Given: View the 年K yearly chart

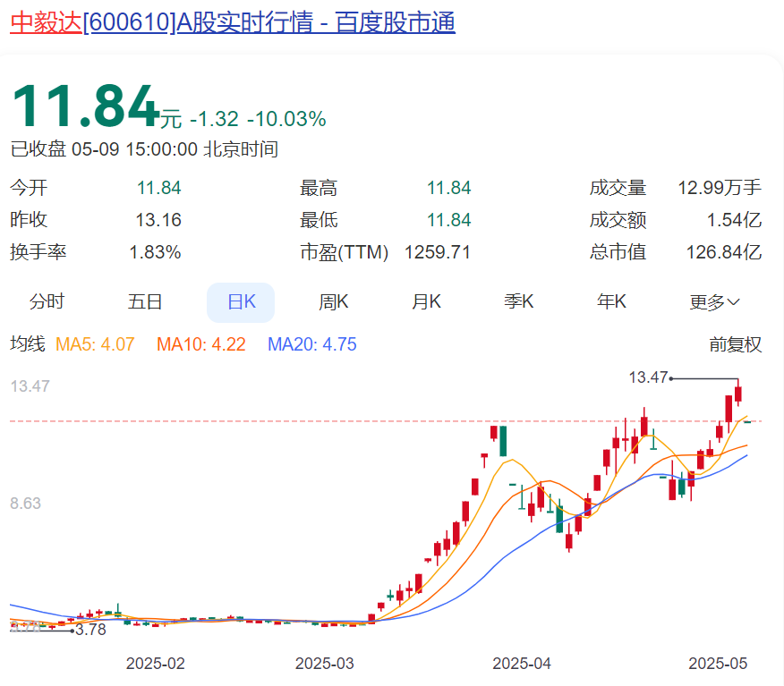Looking at the screenshot, I should click(x=612, y=302).
